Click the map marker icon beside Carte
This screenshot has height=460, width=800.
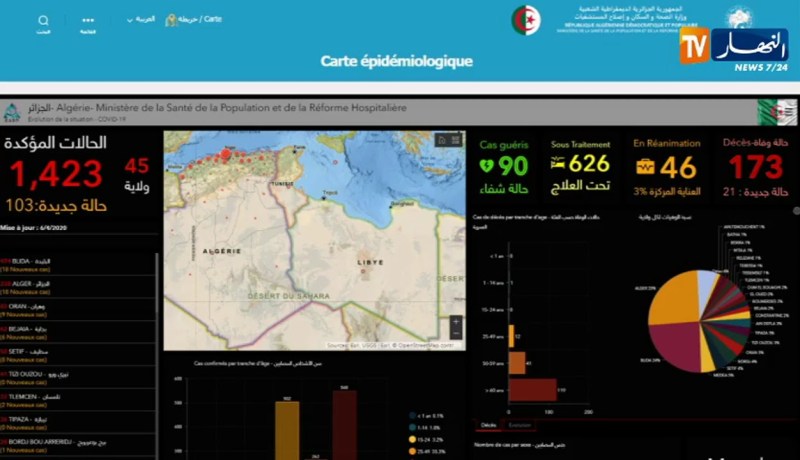171,20
